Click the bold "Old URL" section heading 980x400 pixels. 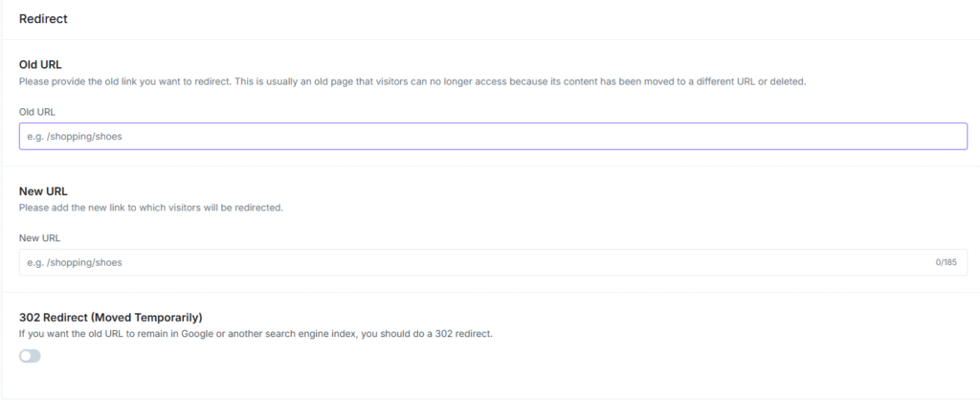(40, 65)
